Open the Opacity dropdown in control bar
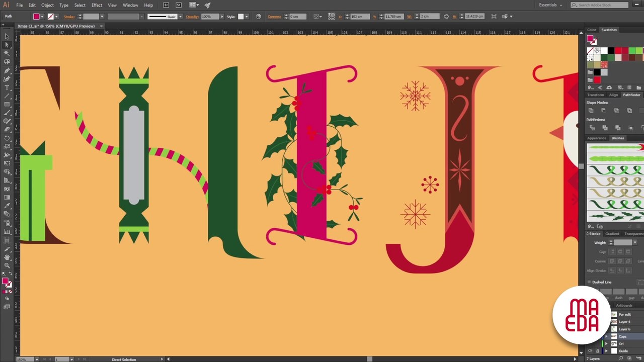Image resolution: width=644 pixels, height=362 pixels. tap(222, 17)
